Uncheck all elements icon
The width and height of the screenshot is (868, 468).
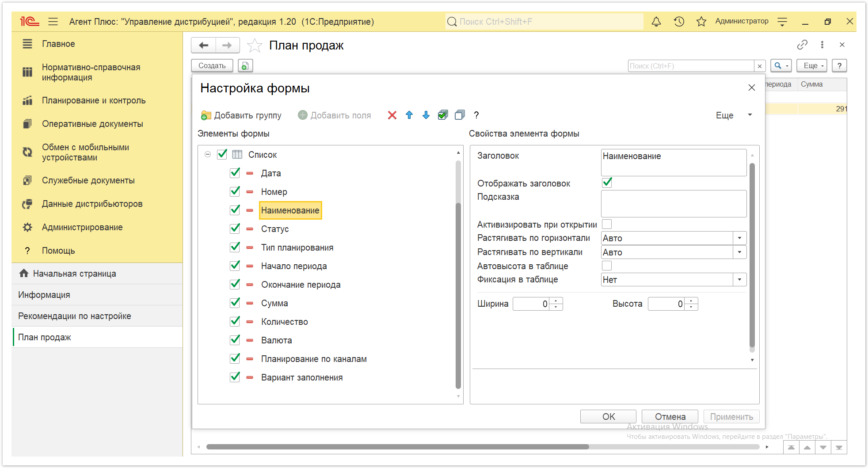460,115
